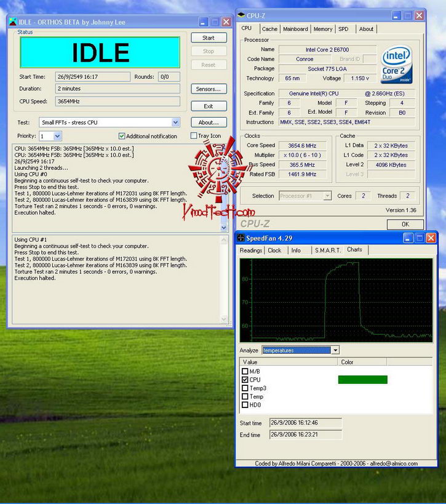This screenshot has width=446, height=504.
Task: Click the IDLE status banner
Action: point(100,52)
